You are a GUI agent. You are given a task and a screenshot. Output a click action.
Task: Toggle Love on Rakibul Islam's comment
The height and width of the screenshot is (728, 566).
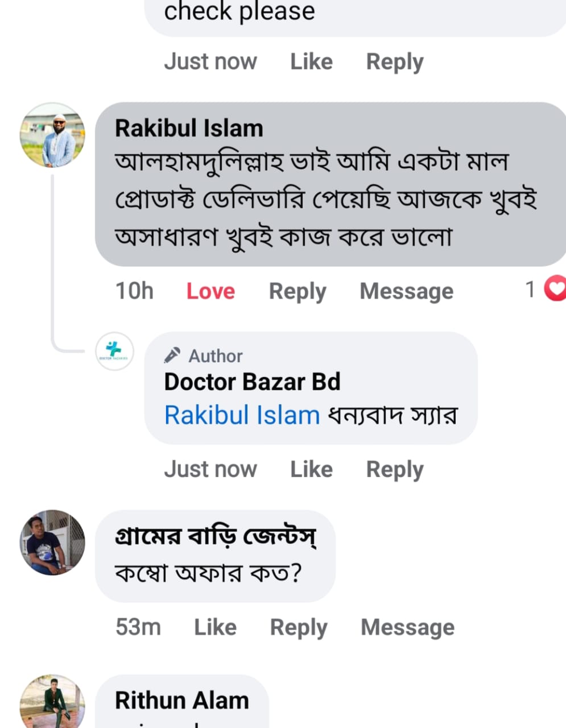(x=210, y=291)
